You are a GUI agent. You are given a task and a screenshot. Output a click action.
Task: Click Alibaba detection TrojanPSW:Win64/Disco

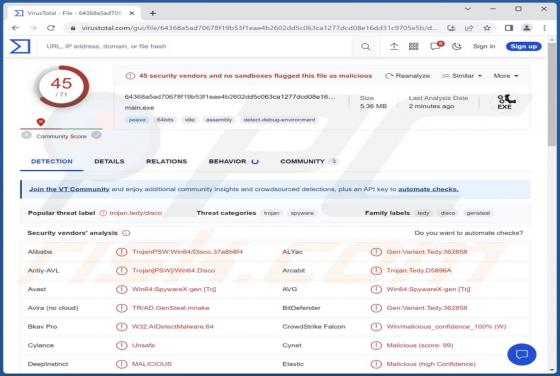tap(187, 252)
